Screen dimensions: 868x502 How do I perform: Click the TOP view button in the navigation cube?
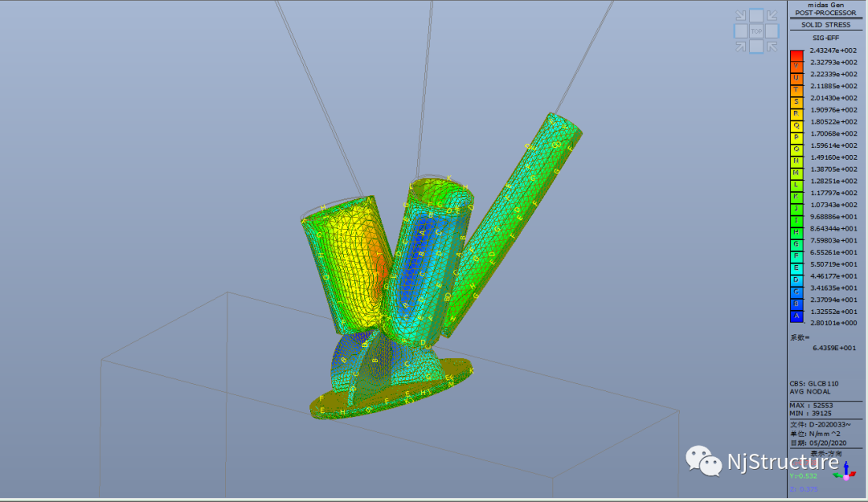point(756,31)
